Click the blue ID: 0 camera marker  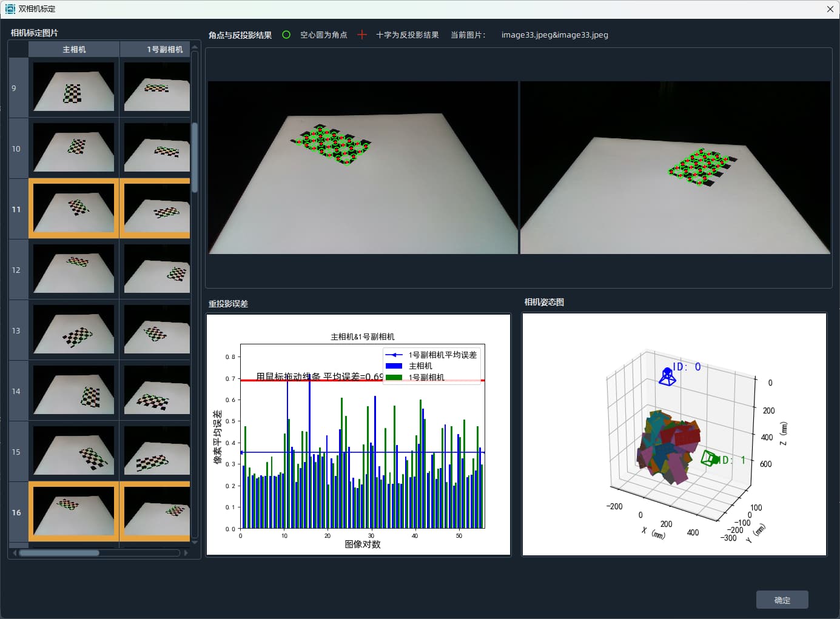click(667, 378)
